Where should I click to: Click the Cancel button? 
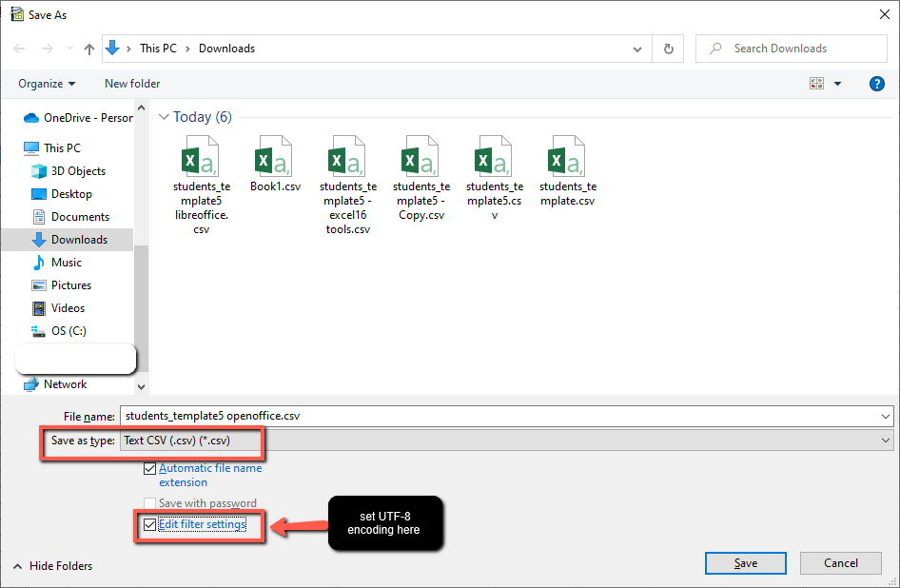tap(841, 563)
